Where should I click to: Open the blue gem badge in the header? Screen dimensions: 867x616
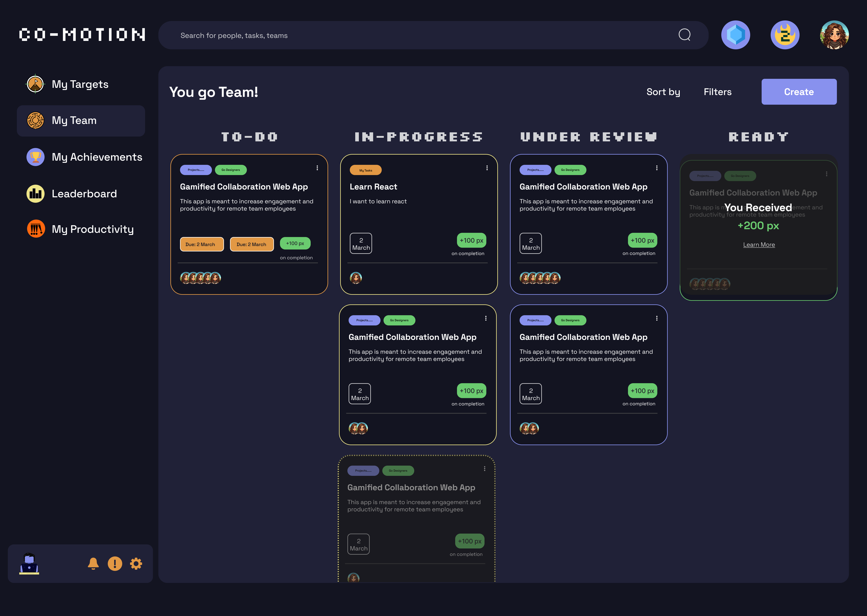(735, 34)
